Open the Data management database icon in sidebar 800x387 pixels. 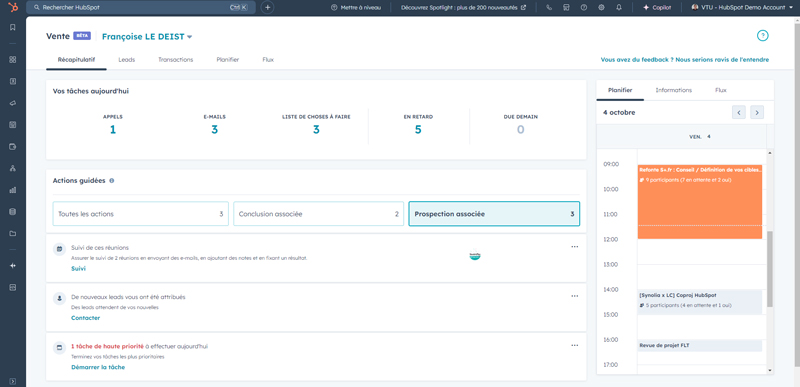(x=13, y=212)
